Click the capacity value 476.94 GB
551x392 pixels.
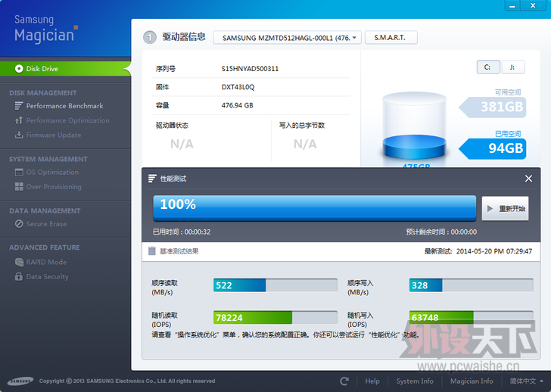(237, 105)
